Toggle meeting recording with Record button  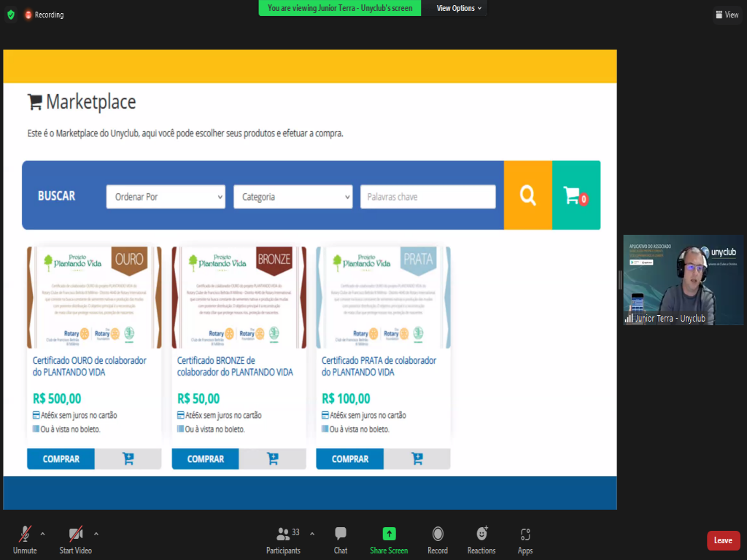point(438,540)
